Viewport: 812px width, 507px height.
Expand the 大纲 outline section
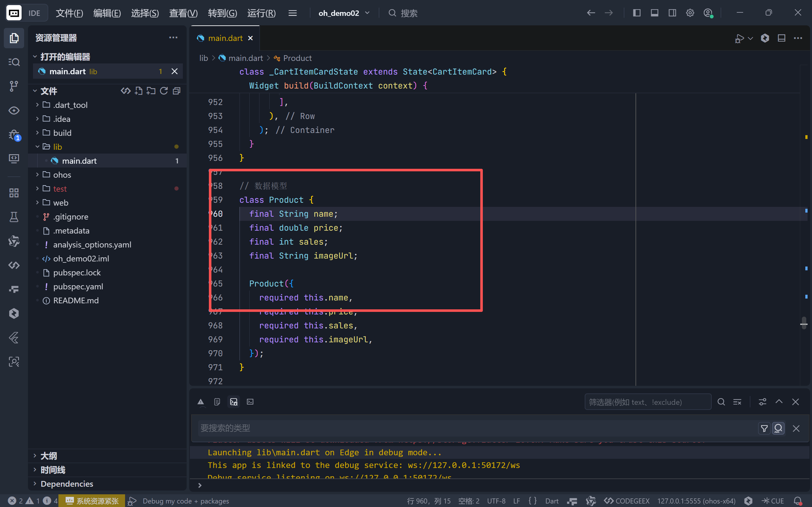(49, 456)
